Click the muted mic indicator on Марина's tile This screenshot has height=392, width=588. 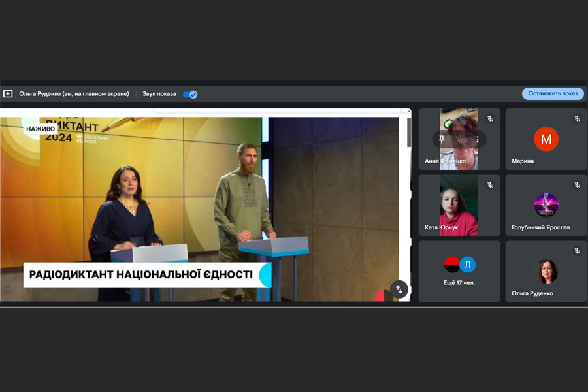(x=577, y=119)
